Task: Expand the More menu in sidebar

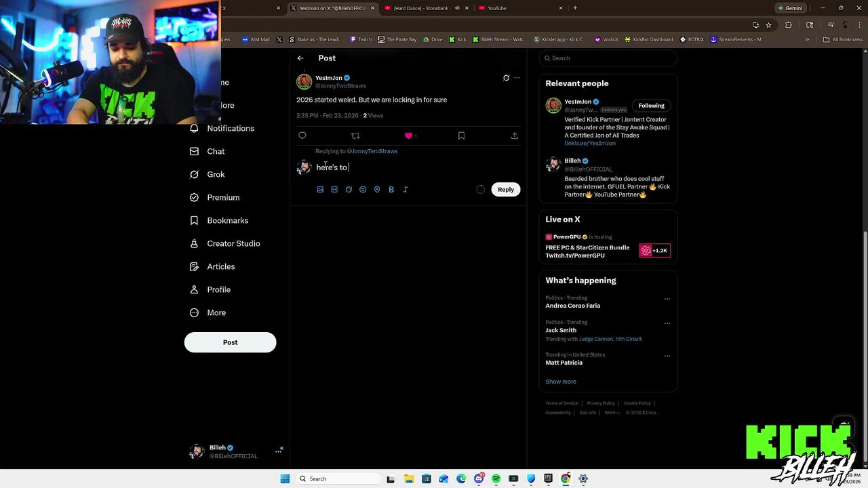Action: pyautogui.click(x=208, y=312)
